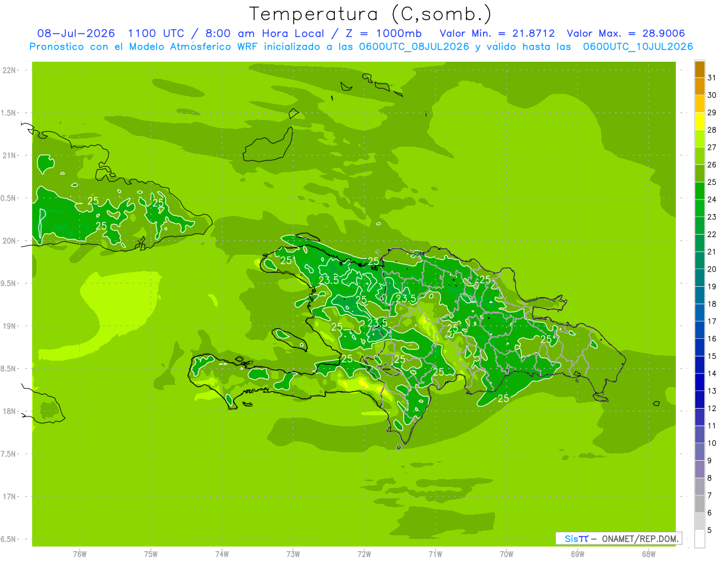Click the legend value '18'
The height and width of the screenshot is (562, 728).
click(712, 304)
